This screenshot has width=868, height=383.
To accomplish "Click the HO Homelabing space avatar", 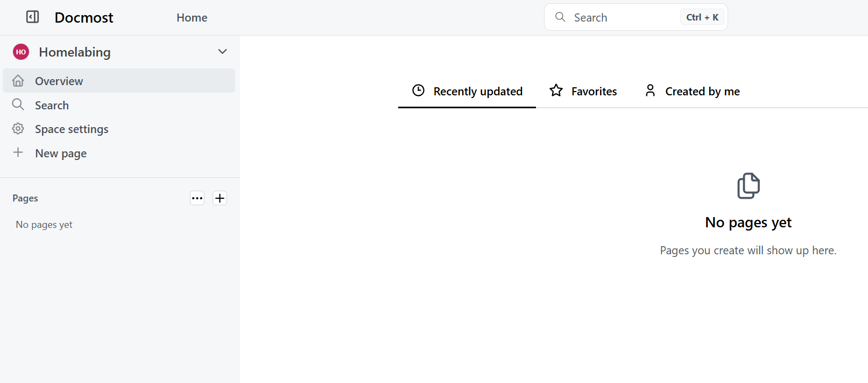I will (21, 52).
